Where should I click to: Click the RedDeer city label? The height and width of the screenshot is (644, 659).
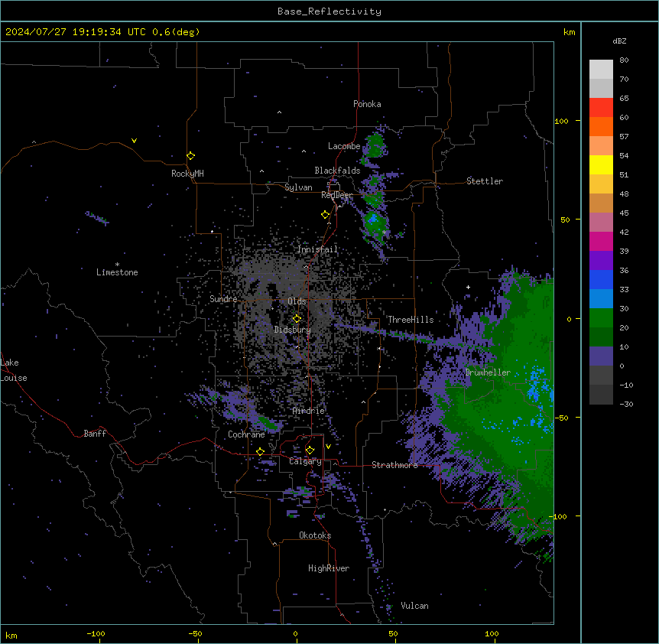pos(336,195)
